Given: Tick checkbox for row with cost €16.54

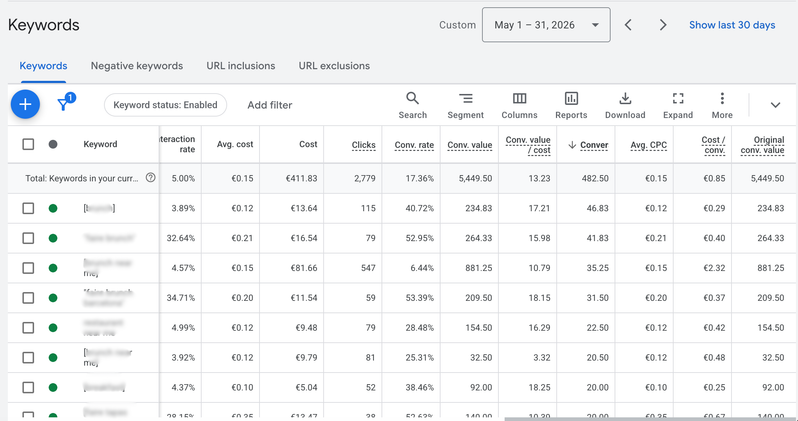Looking at the screenshot, I should (28, 238).
